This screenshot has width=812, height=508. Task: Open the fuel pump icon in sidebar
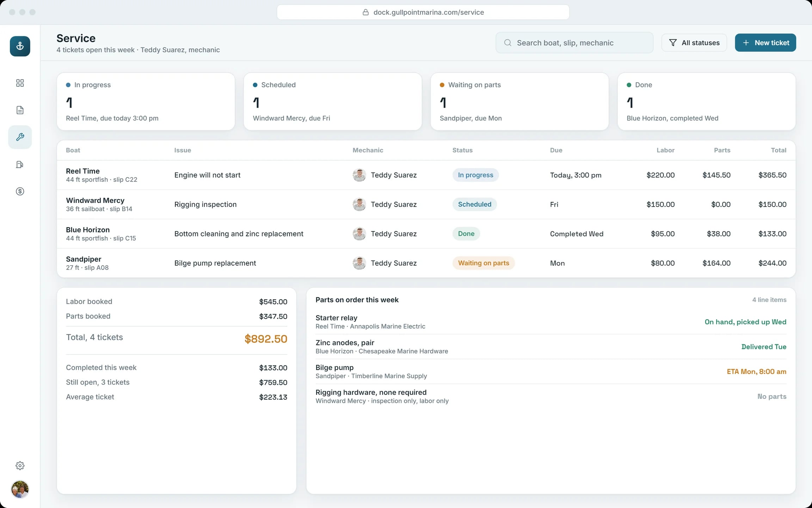pos(20,164)
